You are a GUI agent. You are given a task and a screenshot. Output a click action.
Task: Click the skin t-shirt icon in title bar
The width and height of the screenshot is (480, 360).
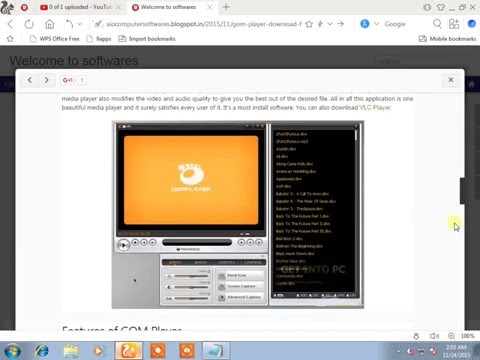click(x=441, y=7)
